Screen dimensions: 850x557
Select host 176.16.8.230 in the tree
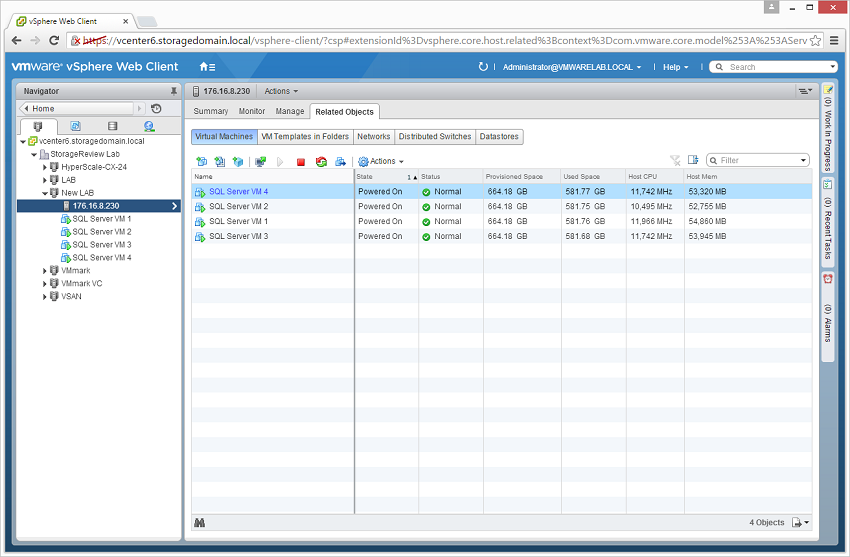pyautogui.click(x=98, y=206)
